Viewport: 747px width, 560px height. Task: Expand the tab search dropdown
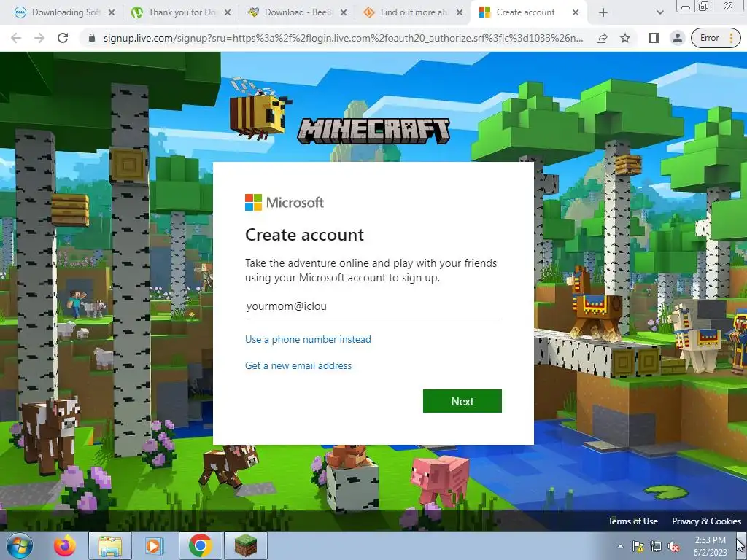pyautogui.click(x=659, y=12)
